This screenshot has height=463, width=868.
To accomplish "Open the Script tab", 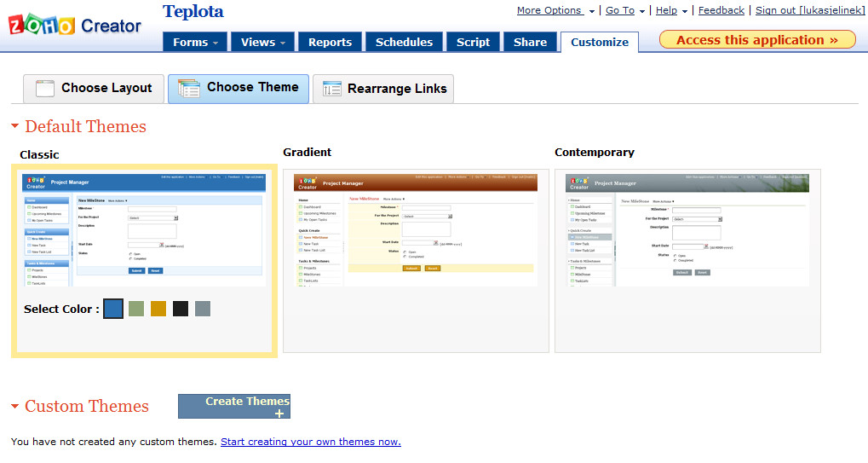I will pos(473,42).
